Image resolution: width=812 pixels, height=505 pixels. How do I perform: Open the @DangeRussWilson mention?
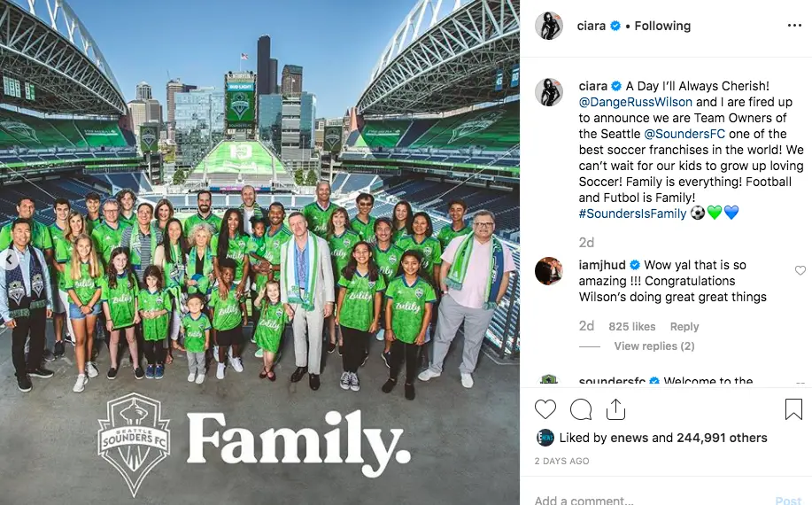(636, 102)
